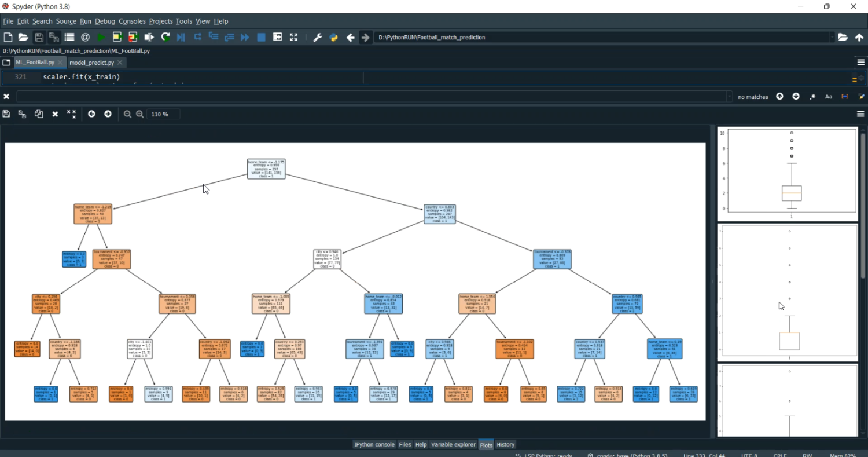Click the green Run file button

101,38
